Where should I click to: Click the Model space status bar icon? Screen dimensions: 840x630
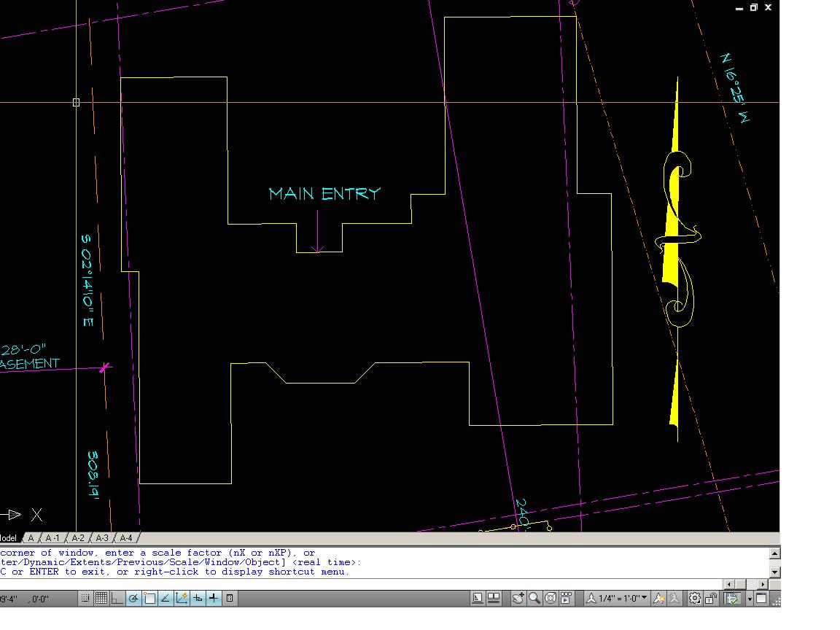tap(478, 599)
